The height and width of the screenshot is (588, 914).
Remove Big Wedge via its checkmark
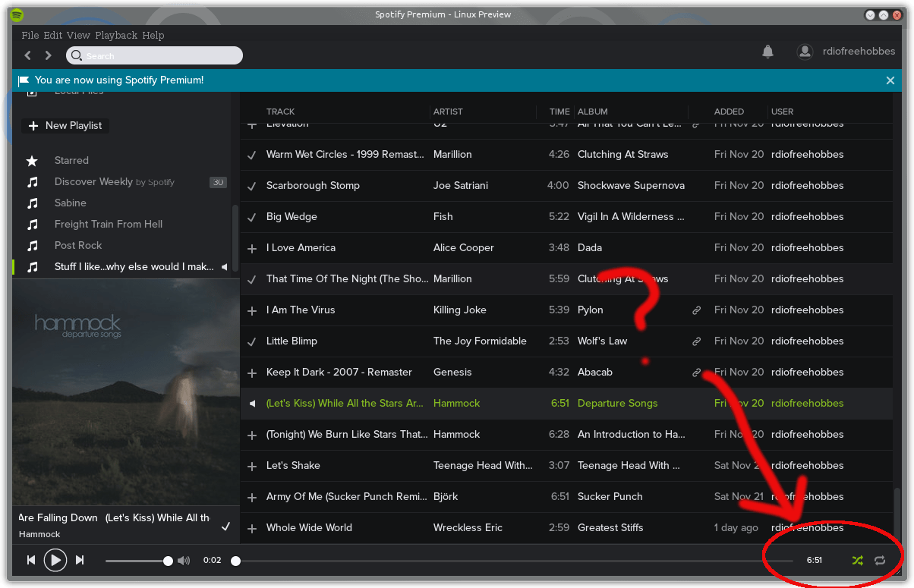point(252,217)
